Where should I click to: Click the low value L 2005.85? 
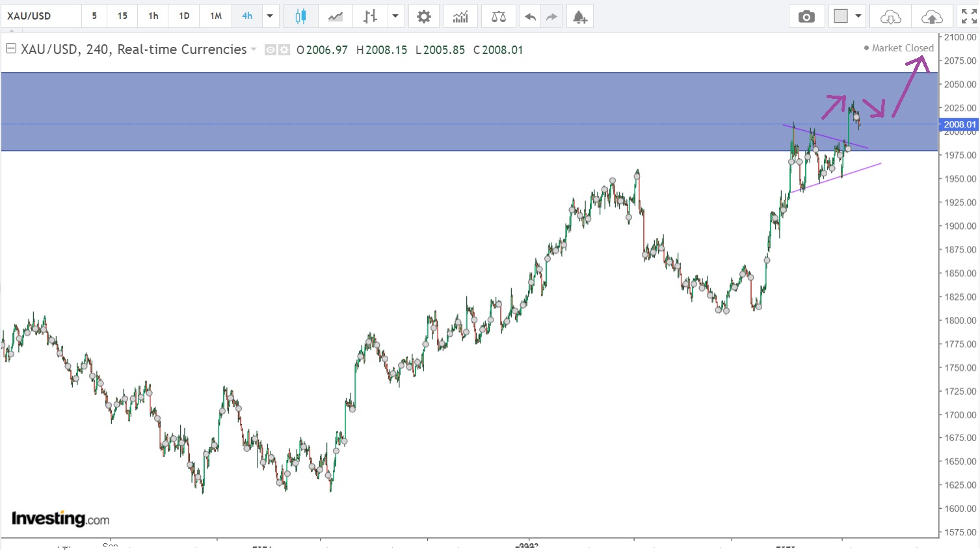click(x=440, y=49)
